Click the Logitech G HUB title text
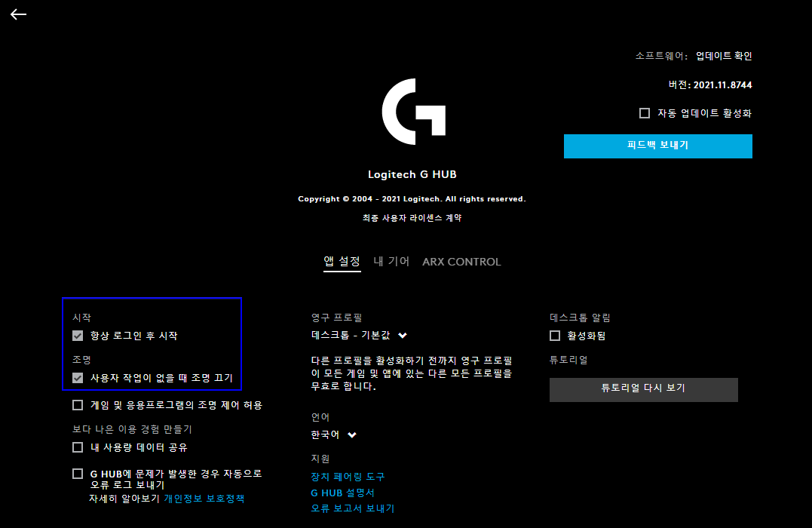Viewport: 812px width, 528px height. tap(412, 175)
